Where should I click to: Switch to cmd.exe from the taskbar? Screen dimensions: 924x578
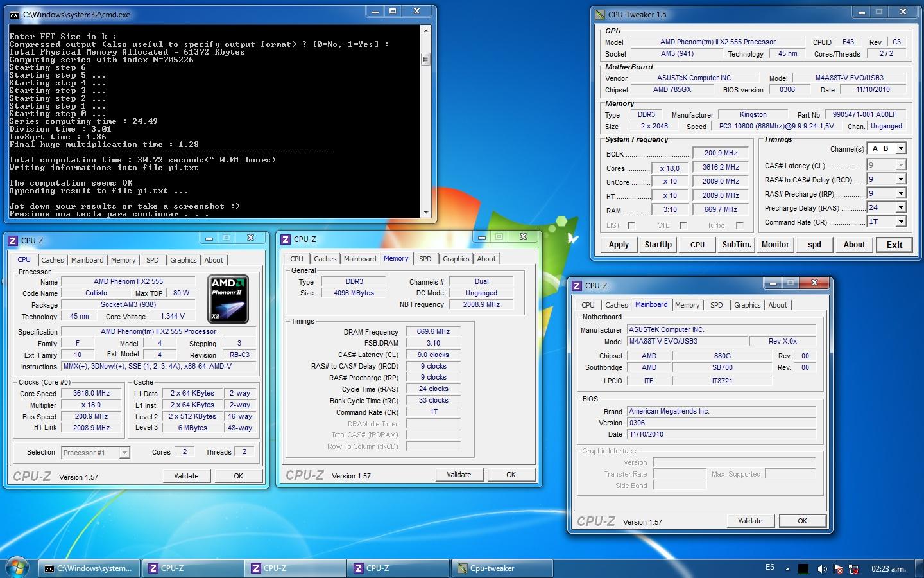coord(90,568)
